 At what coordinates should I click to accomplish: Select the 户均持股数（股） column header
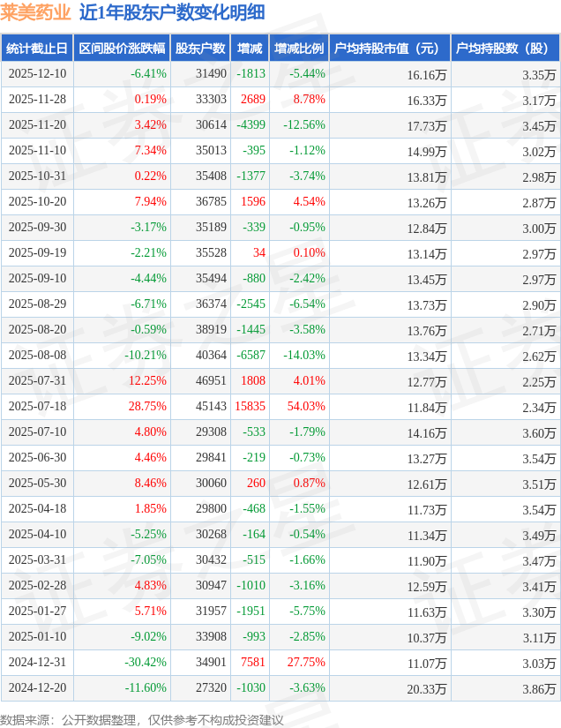(x=505, y=49)
